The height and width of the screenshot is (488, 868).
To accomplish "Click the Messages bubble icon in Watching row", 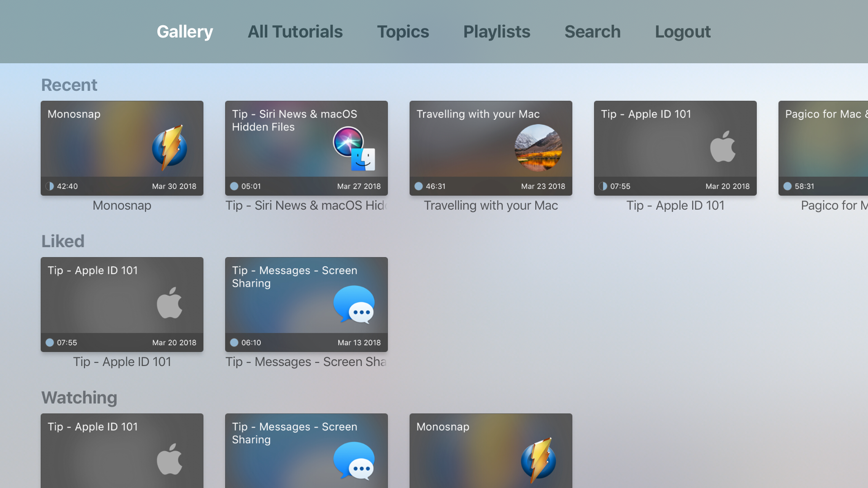I will pyautogui.click(x=354, y=460).
